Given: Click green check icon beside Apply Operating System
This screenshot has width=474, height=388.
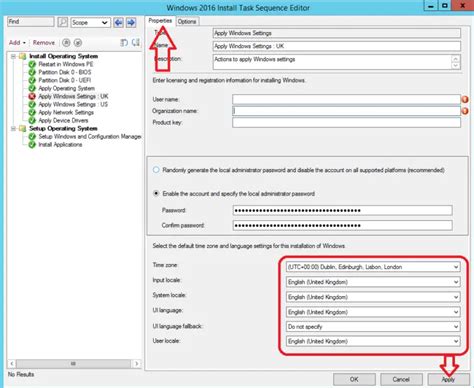Looking at the screenshot, I should (x=32, y=88).
